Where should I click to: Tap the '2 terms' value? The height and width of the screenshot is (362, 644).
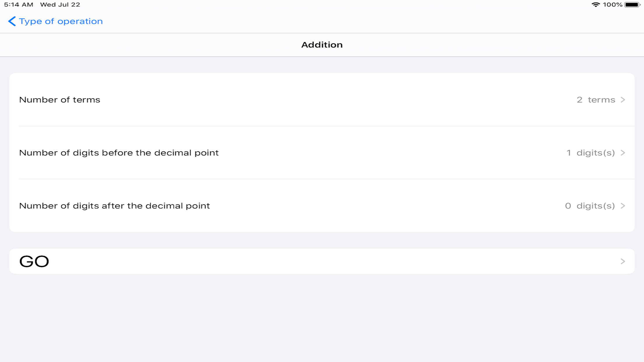click(596, 100)
